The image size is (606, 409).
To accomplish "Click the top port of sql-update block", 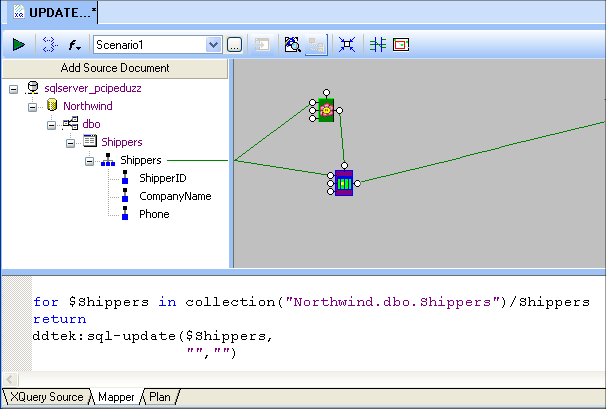I will [x=344, y=166].
